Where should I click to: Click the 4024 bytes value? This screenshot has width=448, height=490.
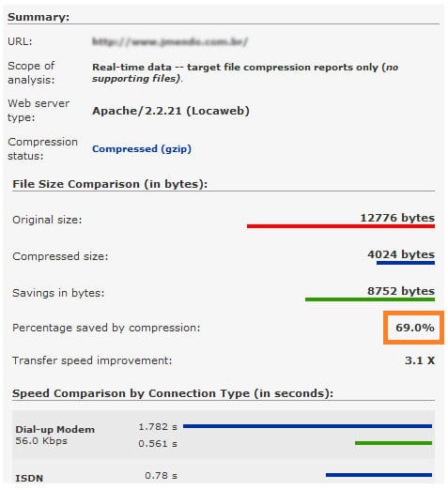pos(401,254)
